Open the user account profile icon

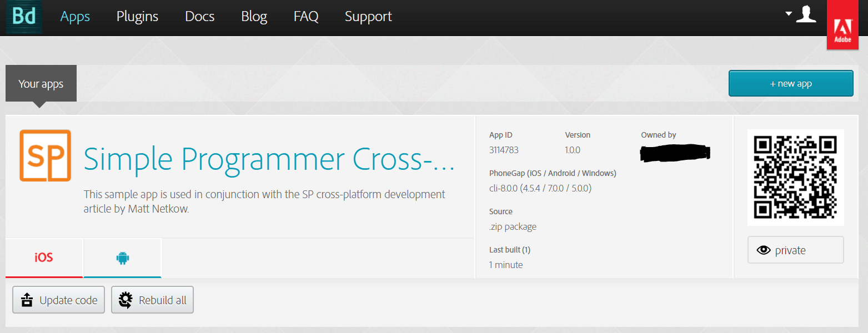point(806,14)
